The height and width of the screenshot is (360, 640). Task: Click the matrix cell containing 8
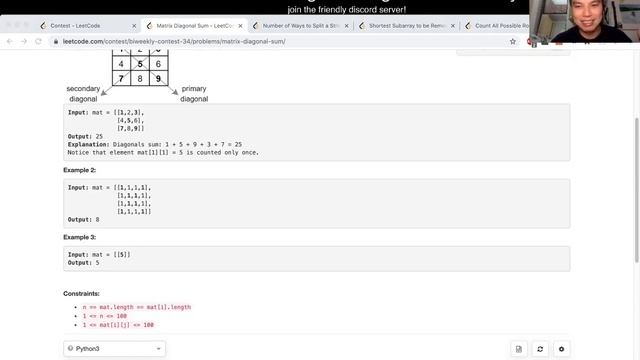140,78
